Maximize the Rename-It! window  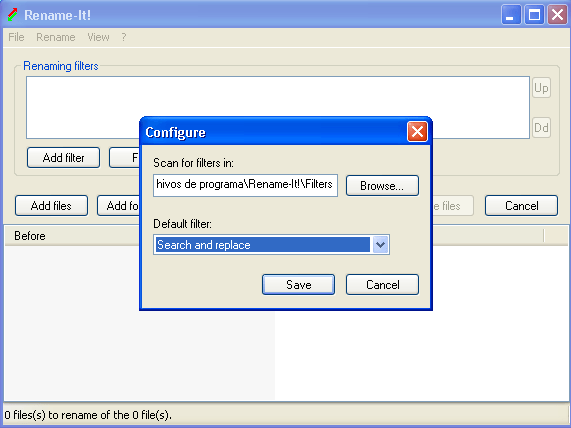(534, 15)
